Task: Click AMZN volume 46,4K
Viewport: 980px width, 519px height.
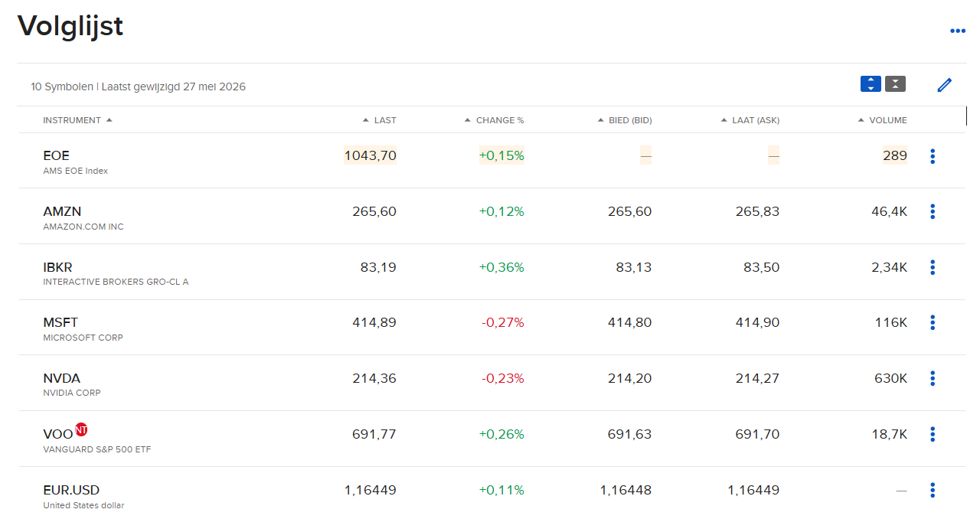Action: coord(889,211)
